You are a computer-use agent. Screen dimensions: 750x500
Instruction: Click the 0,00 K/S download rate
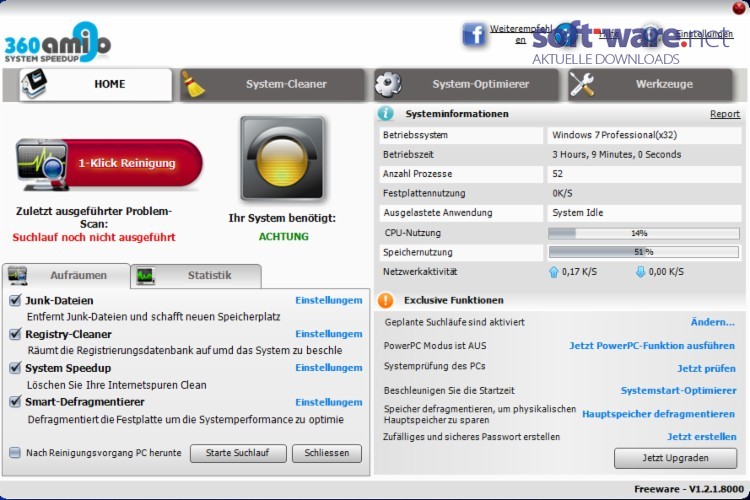pos(666,272)
